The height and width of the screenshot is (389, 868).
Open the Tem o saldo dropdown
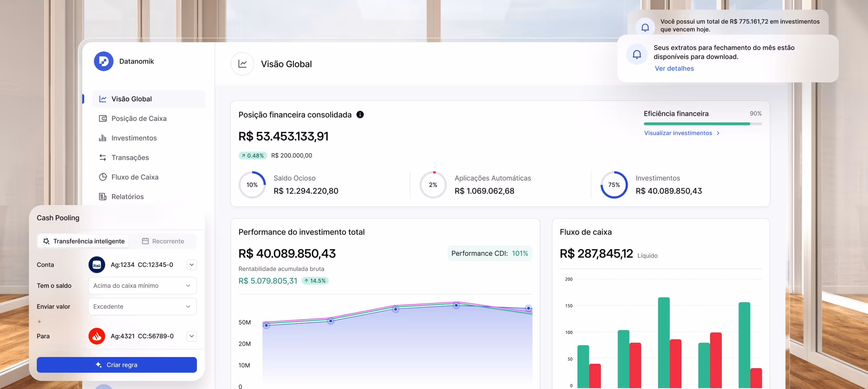click(142, 286)
